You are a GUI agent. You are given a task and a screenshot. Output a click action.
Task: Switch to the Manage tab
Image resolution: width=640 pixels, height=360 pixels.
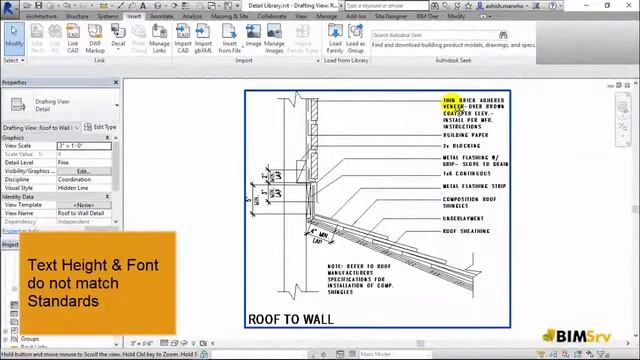click(x=327, y=16)
